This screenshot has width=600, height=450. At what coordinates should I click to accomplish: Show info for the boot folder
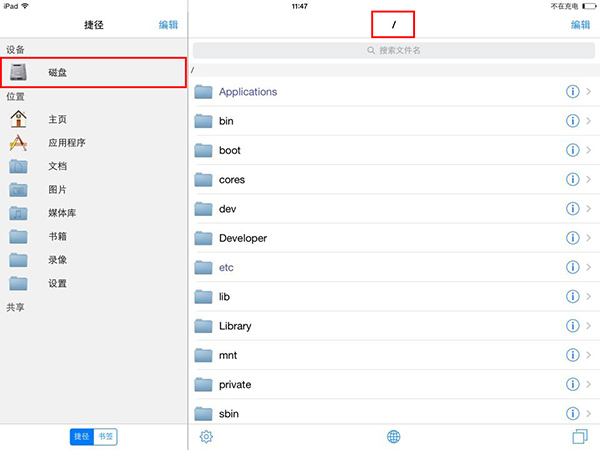point(572,150)
